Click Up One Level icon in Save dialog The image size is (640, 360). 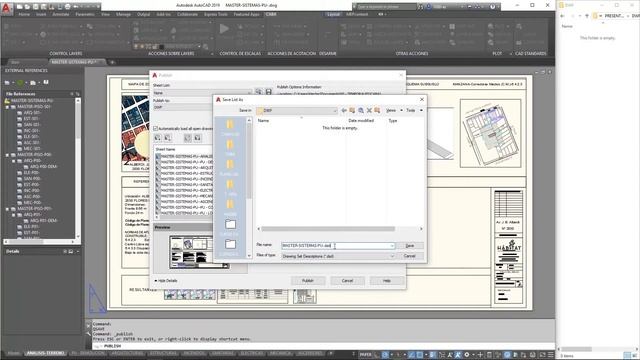tap(352, 110)
